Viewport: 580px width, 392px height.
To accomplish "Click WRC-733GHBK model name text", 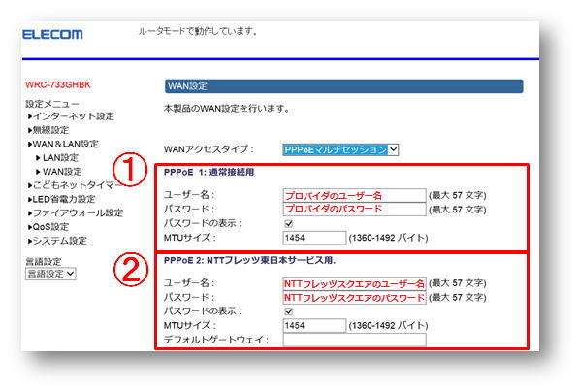I will (58, 84).
